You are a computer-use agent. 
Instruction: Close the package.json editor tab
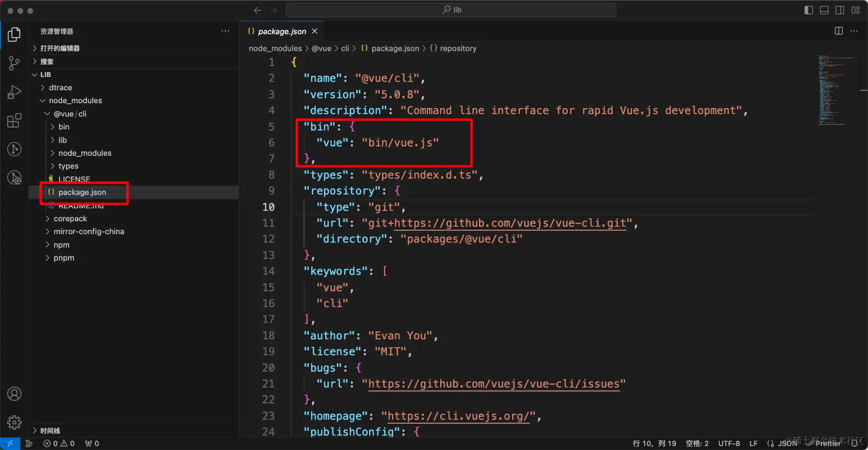pos(315,31)
